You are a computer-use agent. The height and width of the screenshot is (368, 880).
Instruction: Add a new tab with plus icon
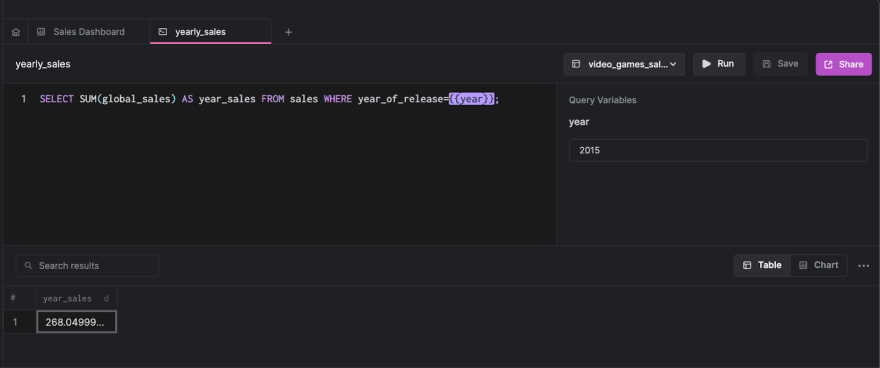point(288,32)
